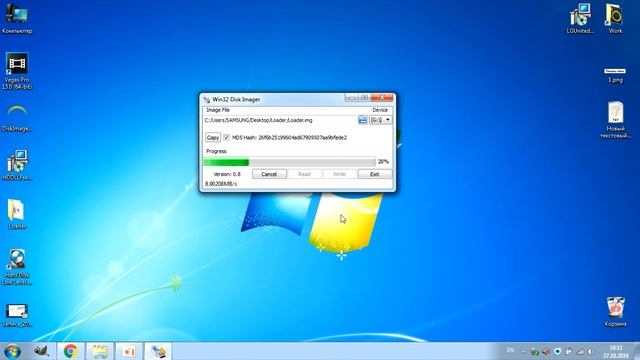Screen dimensions: 640x360
Task: Click the greyed-out Read button
Action: click(304, 174)
